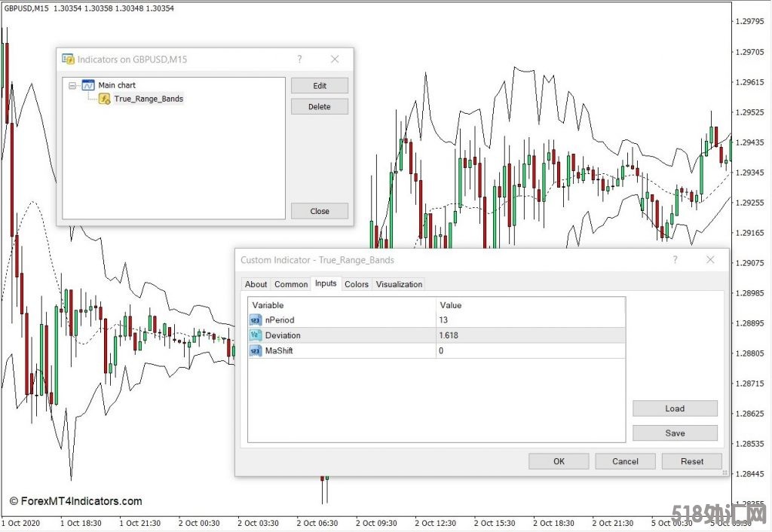Image resolution: width=772 pixels, height=532 pixels.
Task: Click the Main chart icon in tree
Action: click(88, 85)
